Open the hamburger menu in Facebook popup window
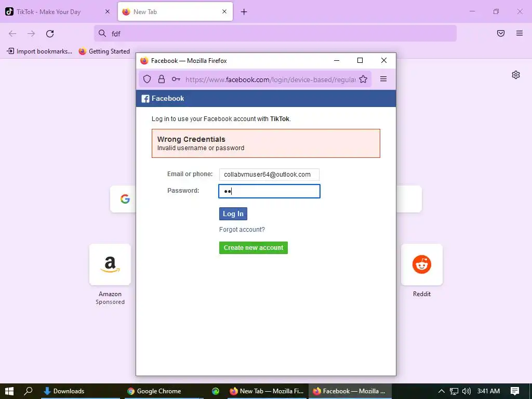This screenshot has width=532, height=399. (383, 79)
